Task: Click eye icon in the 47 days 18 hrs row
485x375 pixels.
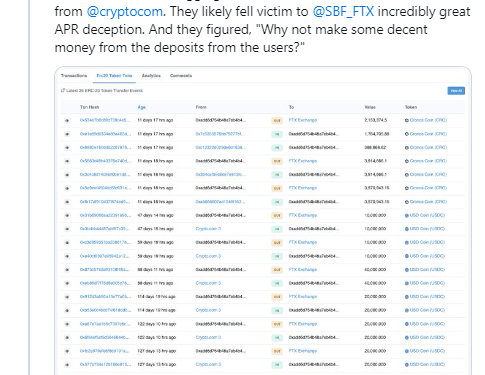Action: [67, 229]
